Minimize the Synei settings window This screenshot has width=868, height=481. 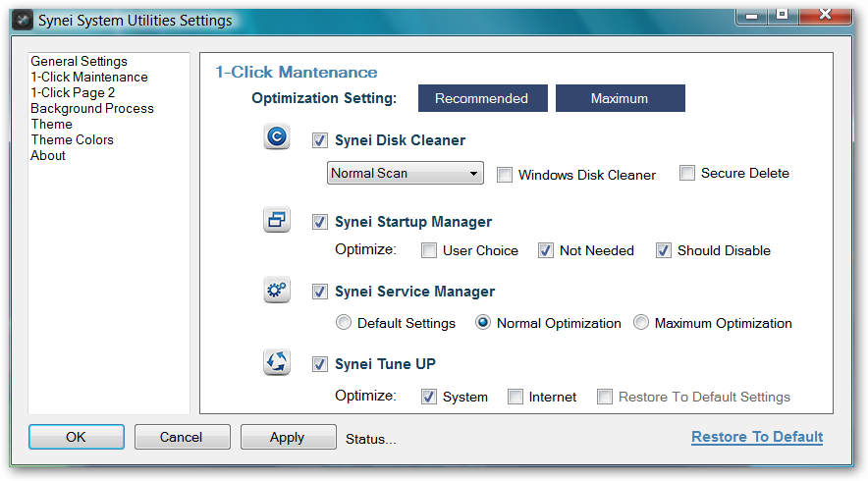pyautogui.click(x=751, y=16)
